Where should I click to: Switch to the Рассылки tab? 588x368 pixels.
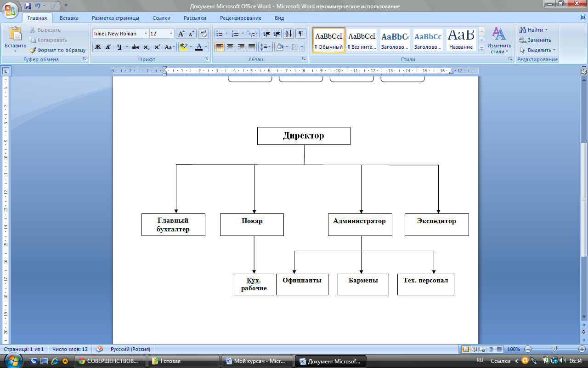[x=195, y=18]
